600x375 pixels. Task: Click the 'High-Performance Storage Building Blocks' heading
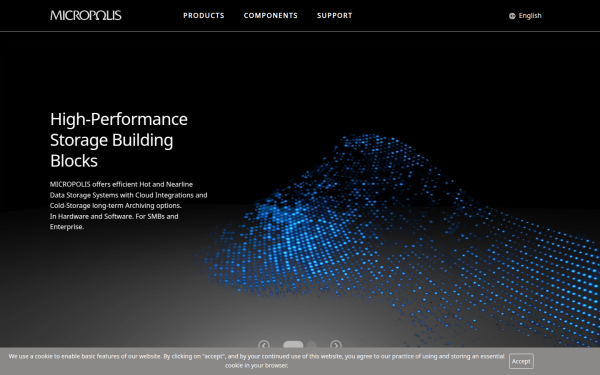coord(119,140)
